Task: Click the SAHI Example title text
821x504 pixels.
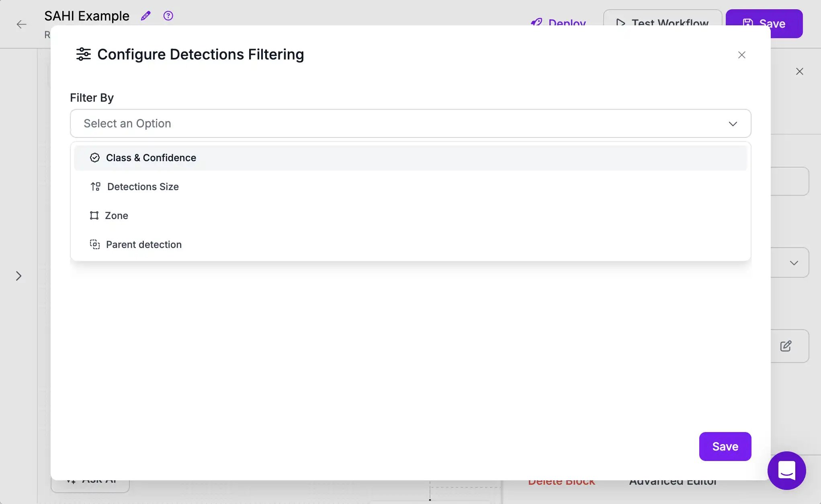Action: (x=87, y=16)
